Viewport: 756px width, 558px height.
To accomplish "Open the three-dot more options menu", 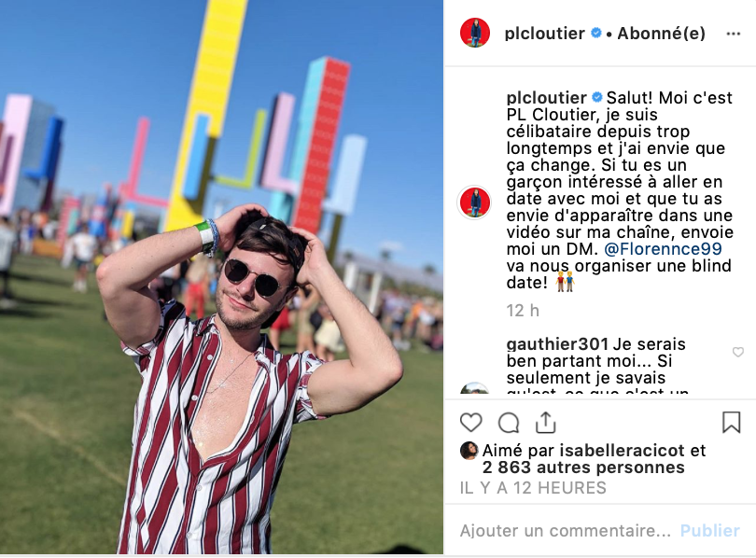I will (733, 34).
